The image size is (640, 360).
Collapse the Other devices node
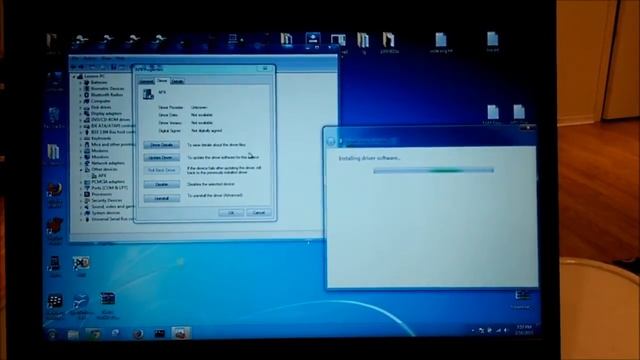pyautogui.click(x=81, y=169)
